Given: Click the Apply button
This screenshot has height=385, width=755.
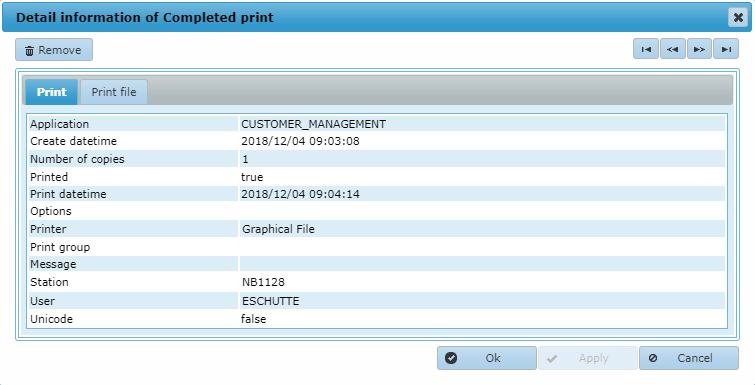Looking at the screenshot, I should [x=588, y=358].
